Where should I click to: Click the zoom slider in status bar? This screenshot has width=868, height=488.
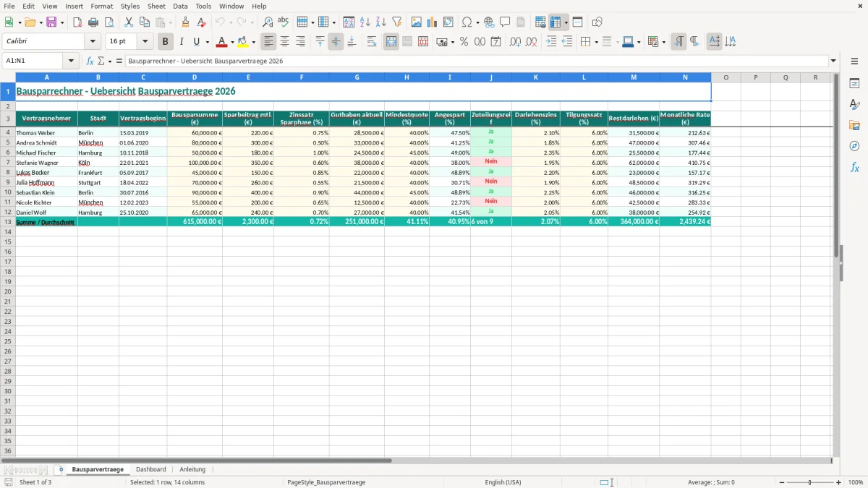(x=809, y=482)
